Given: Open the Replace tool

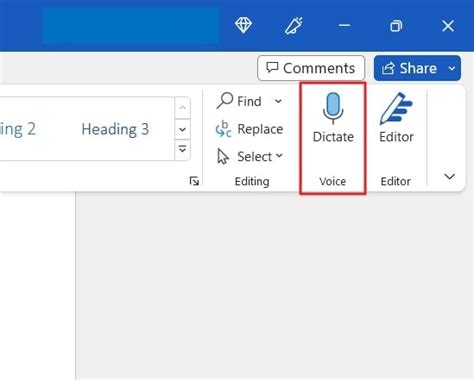Looking at the screenshot, I should click(249, 129).
